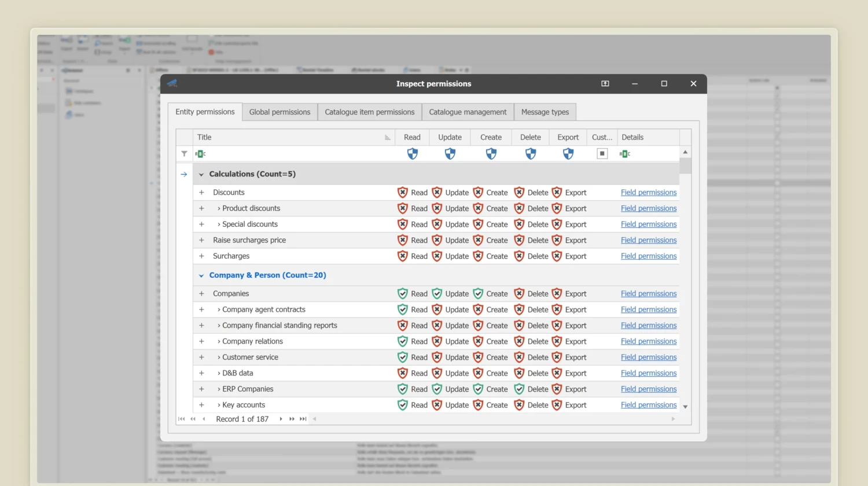This screenshot has height=486, width=868.
Task: Expand the Surcharges row
Action: click(201, 256)
